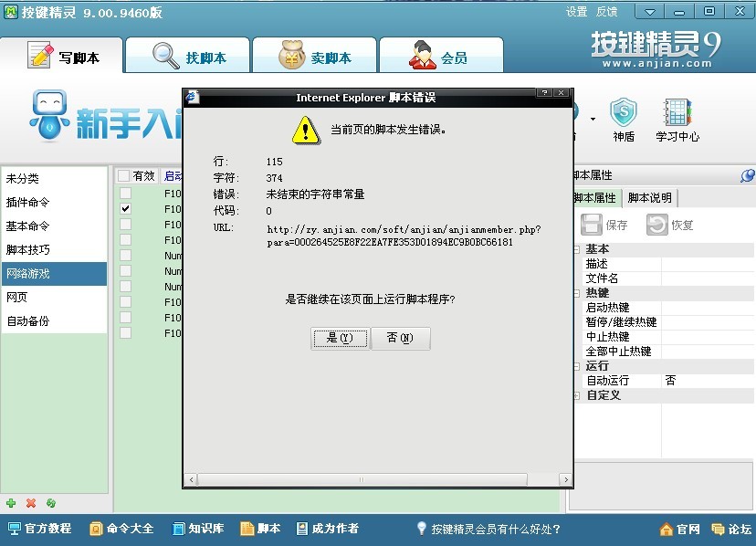The height and width of the screenshot is (546, 756).
Task: Check the first script row checkbox
Action: [125, 193]
